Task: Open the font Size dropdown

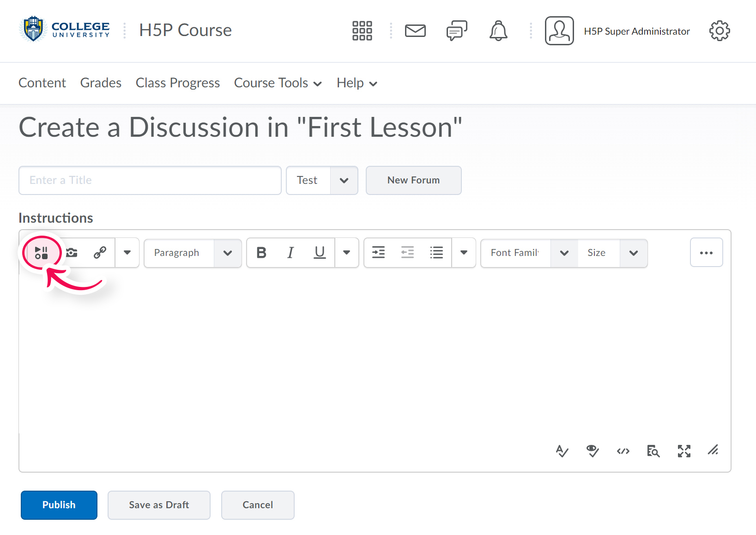Action: 613,253
